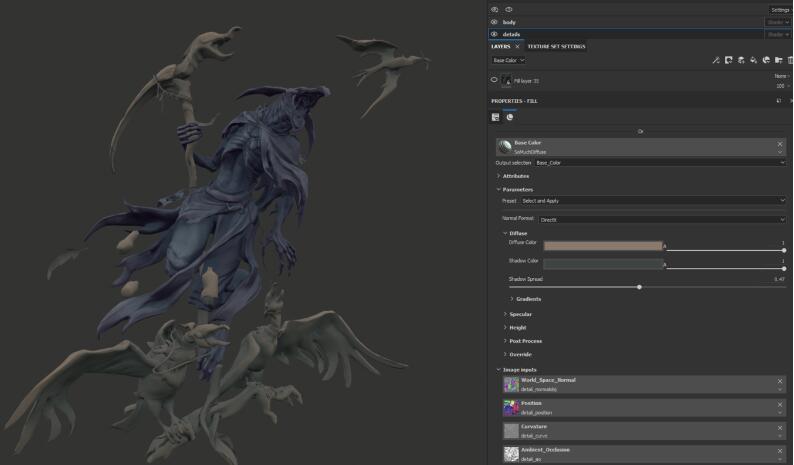Toggle visibility of details texture set
794x465 pixels.
coord(494,34)
